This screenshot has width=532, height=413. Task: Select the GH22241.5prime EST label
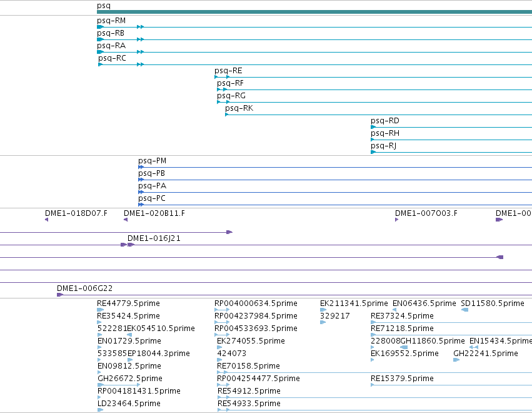point(486,354)
